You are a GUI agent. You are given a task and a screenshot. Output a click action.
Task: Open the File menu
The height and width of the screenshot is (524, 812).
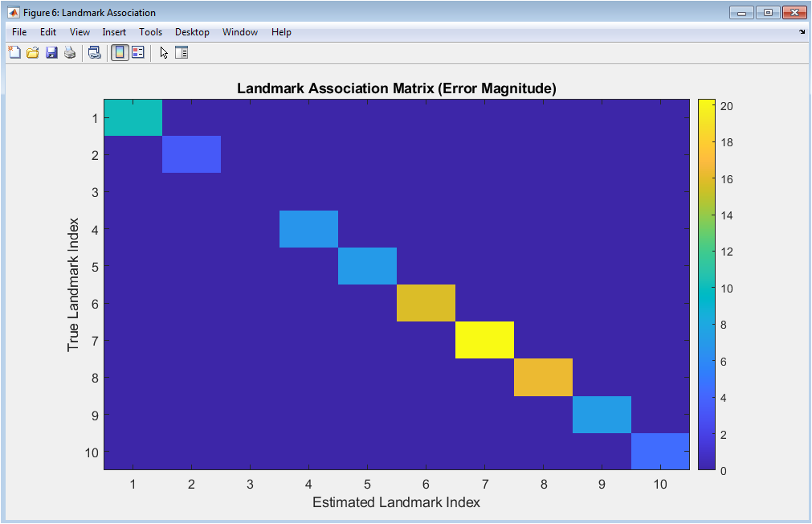point(20,32)
